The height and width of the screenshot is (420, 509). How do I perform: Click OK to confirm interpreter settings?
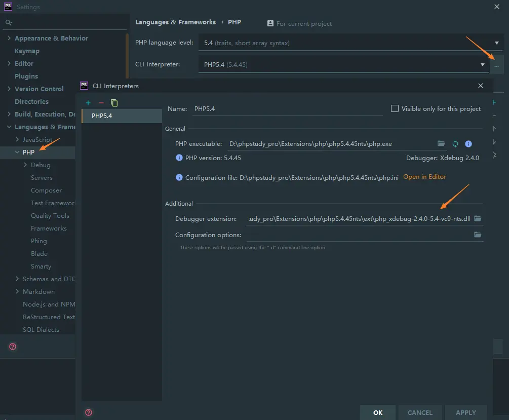[377, 412]
